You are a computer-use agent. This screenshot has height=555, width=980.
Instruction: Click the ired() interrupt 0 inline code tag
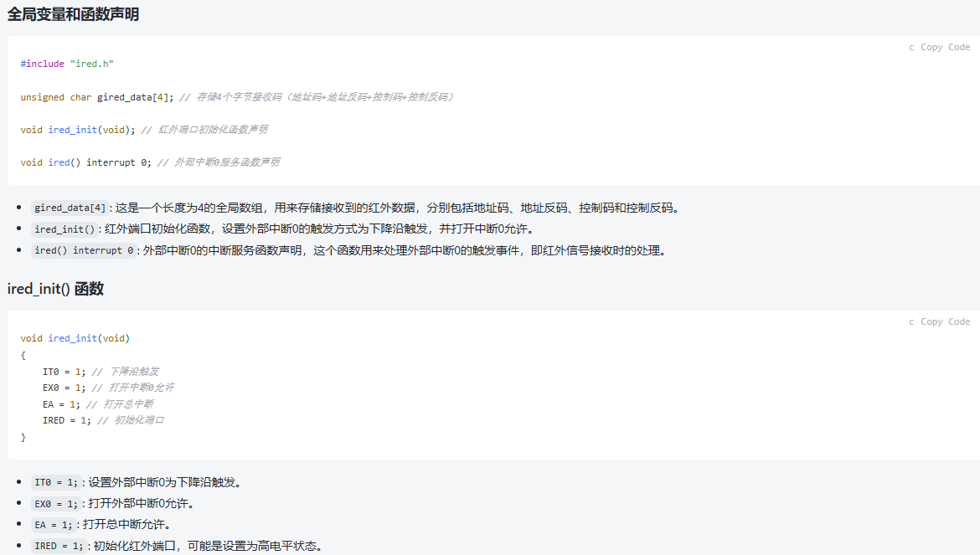click(84, 250)
